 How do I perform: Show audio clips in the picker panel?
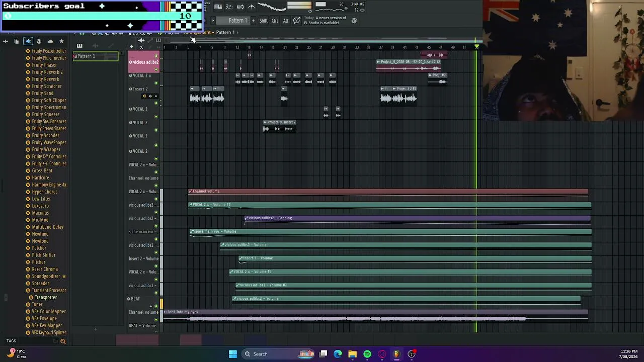[x=96, y=46]
